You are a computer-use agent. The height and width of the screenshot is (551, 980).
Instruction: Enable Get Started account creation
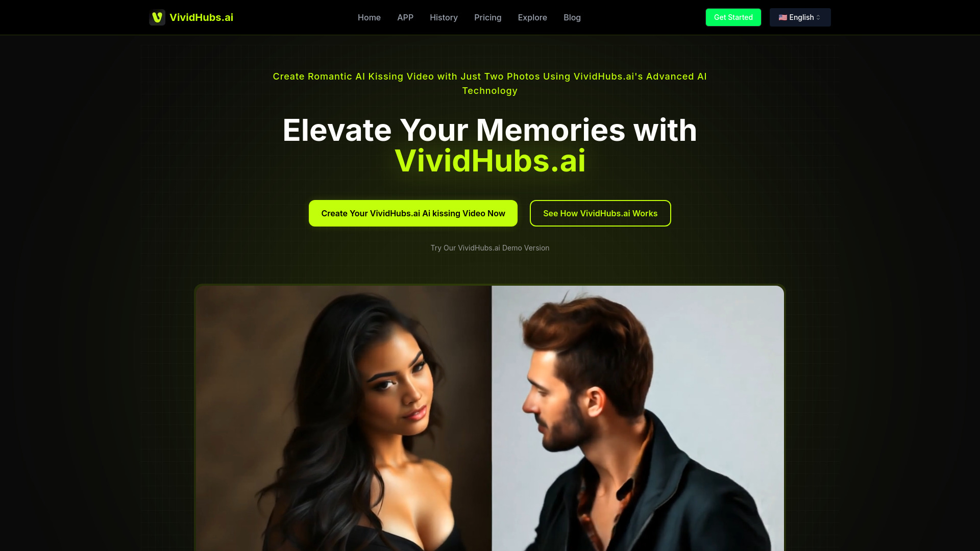tap(733, 17)
